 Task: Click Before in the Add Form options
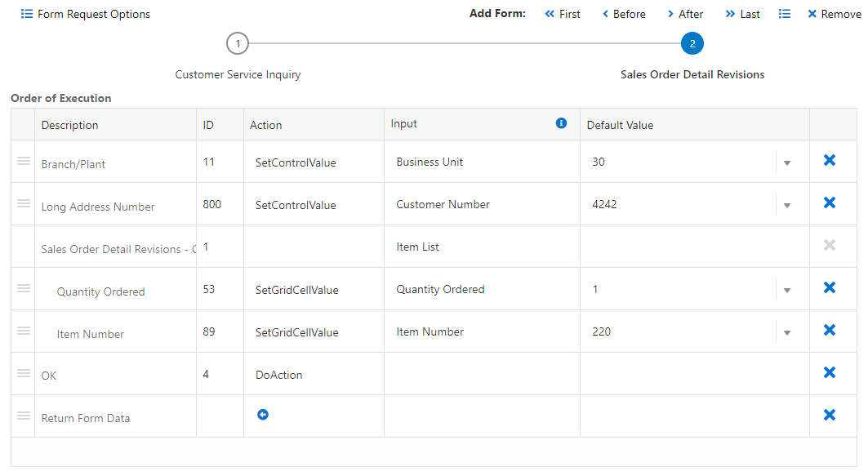624,14
